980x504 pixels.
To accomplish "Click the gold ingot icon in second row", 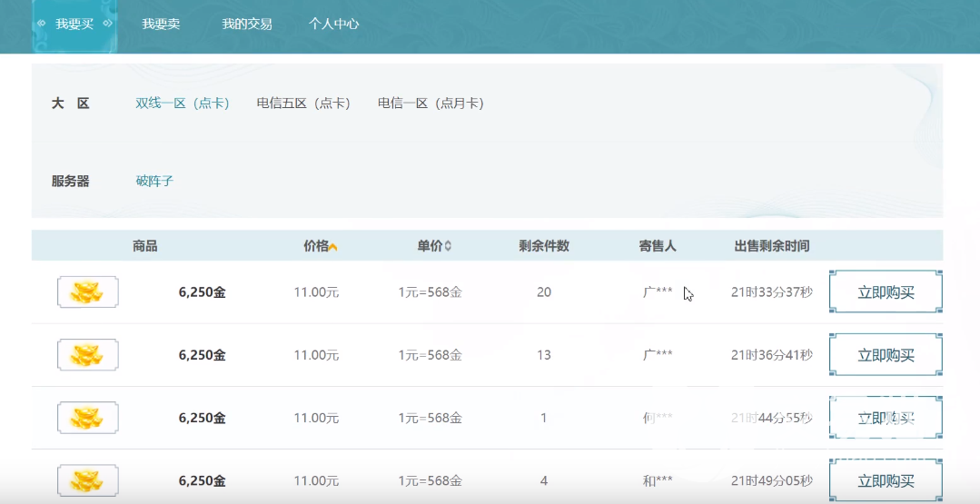I will point(87,355).
